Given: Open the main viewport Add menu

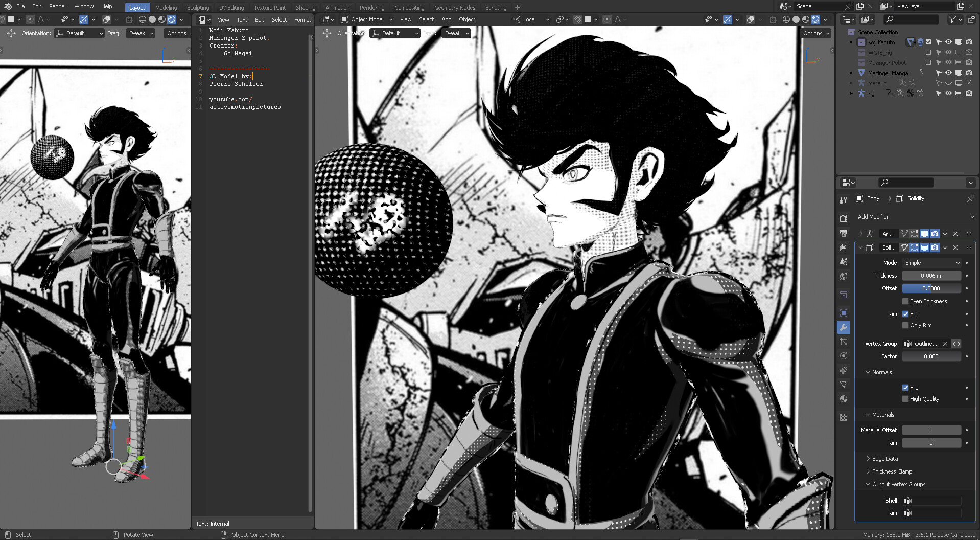Looking at the screenshot, I should click(x=446, y=19).
